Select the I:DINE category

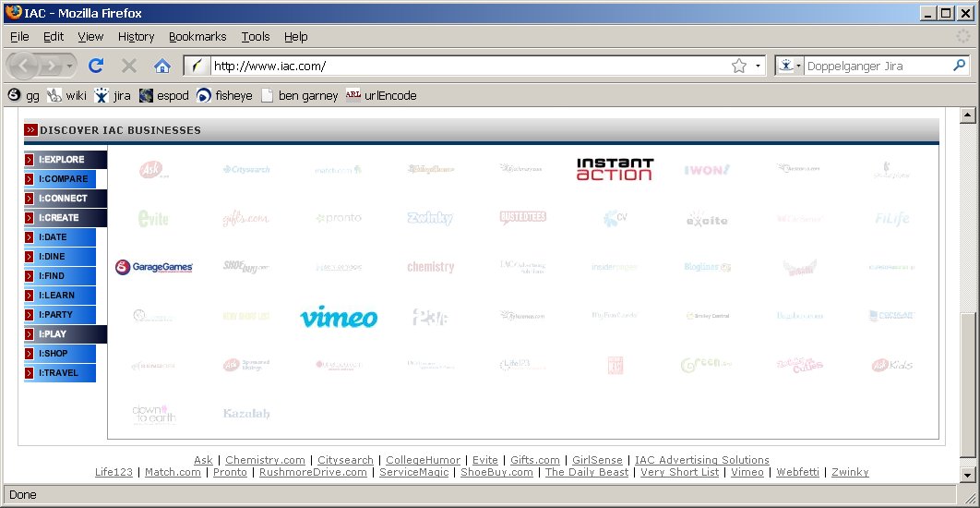coord(60,257)
